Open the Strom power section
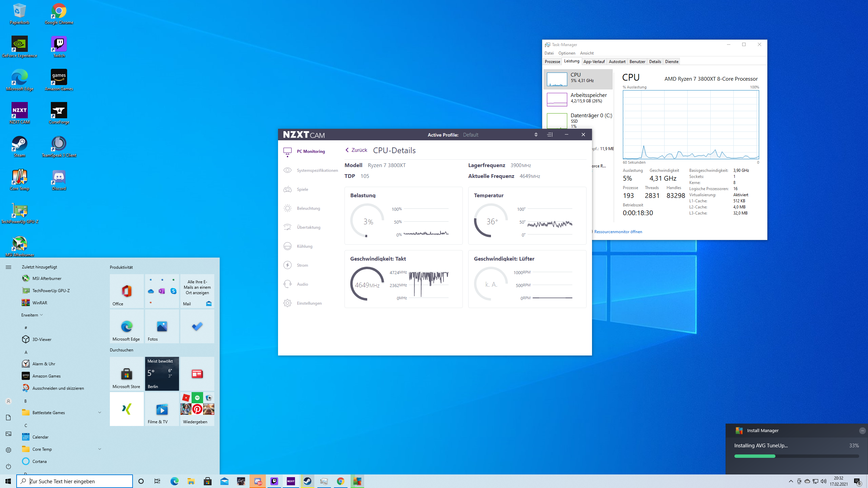This screenshot has height=488, width=868. click(x=302, y=265)
